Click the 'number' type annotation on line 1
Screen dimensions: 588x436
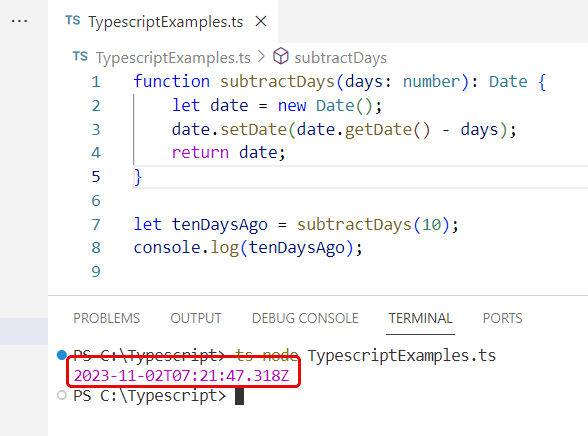tap(431, 81)
